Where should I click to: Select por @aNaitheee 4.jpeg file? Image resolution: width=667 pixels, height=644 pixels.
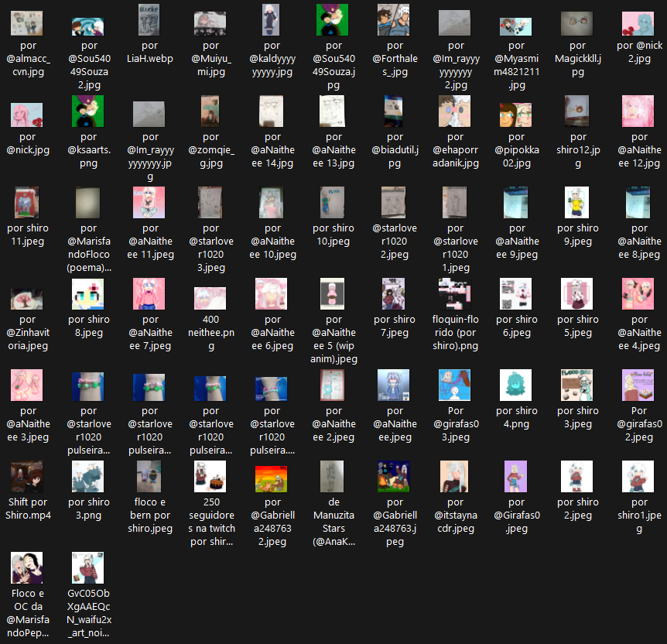pos(638,294)
